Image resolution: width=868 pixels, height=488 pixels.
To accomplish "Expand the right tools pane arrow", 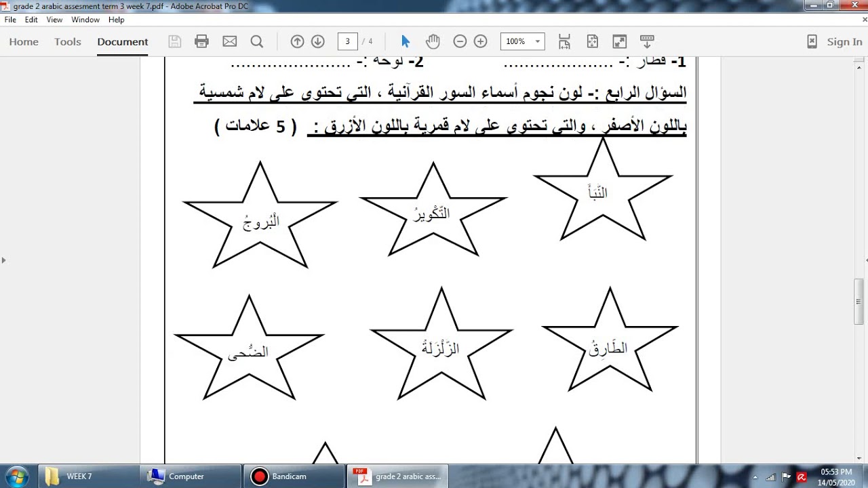I will tap(865, 260).
